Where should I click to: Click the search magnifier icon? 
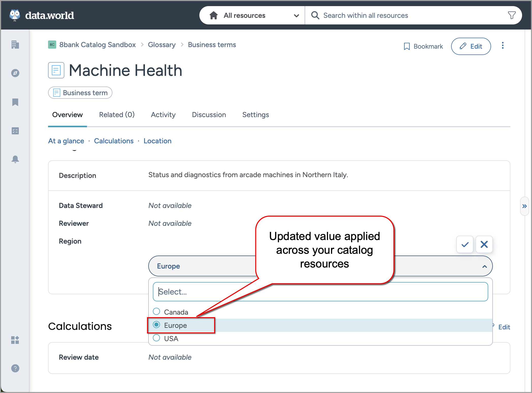click(x=315, y=15)
